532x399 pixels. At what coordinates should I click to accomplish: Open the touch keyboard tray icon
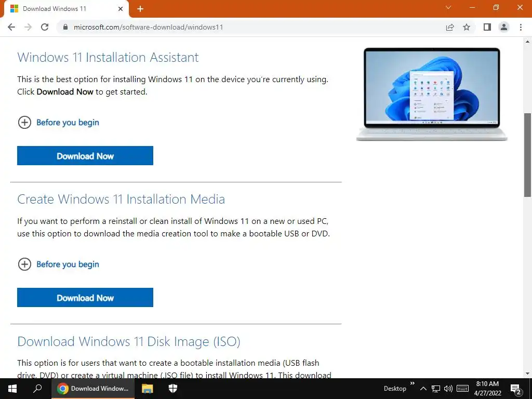(462, 389)
